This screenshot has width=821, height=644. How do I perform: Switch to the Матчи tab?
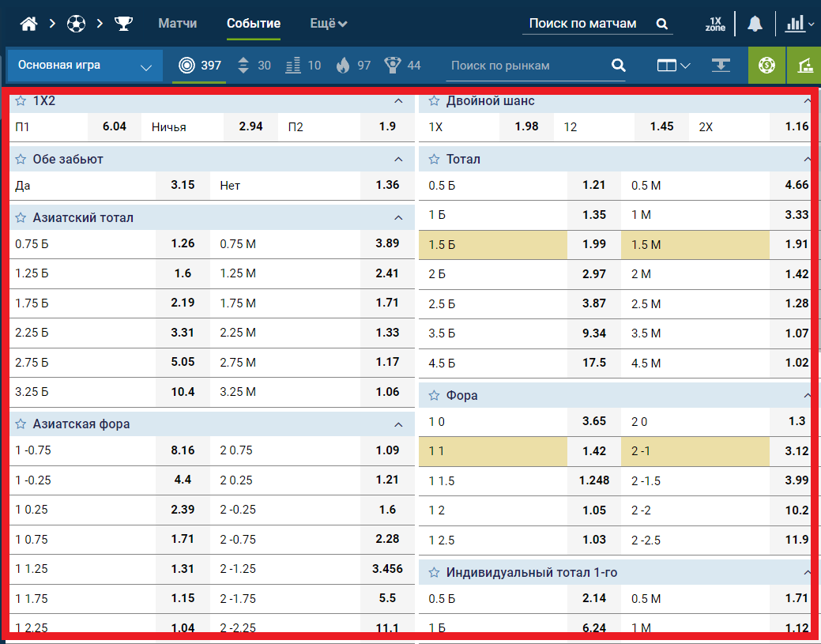(178, 24)
